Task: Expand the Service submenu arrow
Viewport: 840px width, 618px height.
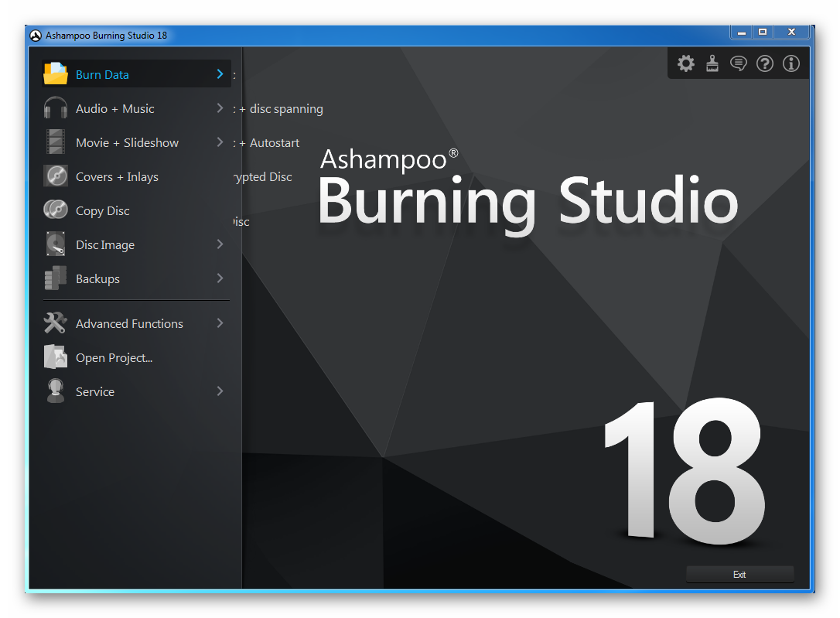Action: [x=220, y=391]
